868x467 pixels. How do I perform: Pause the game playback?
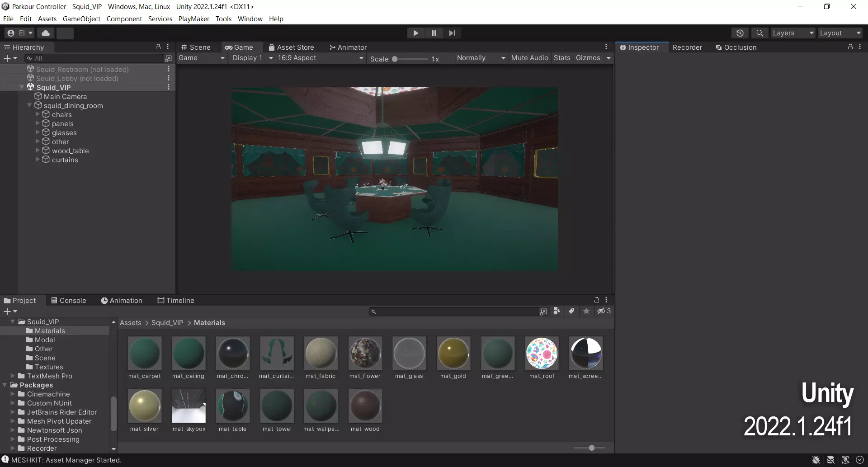(x=434, y=33)
